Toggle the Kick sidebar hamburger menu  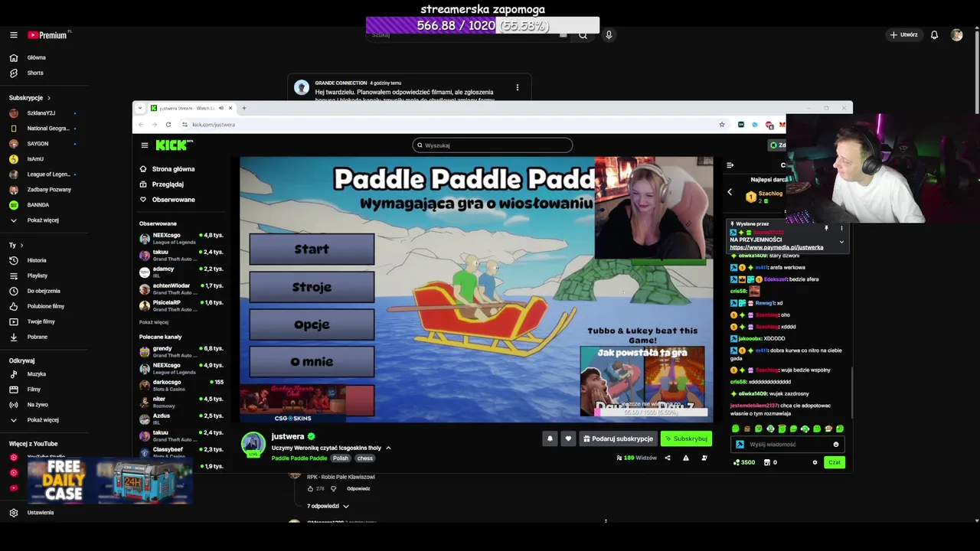click(x=144, y=145)
